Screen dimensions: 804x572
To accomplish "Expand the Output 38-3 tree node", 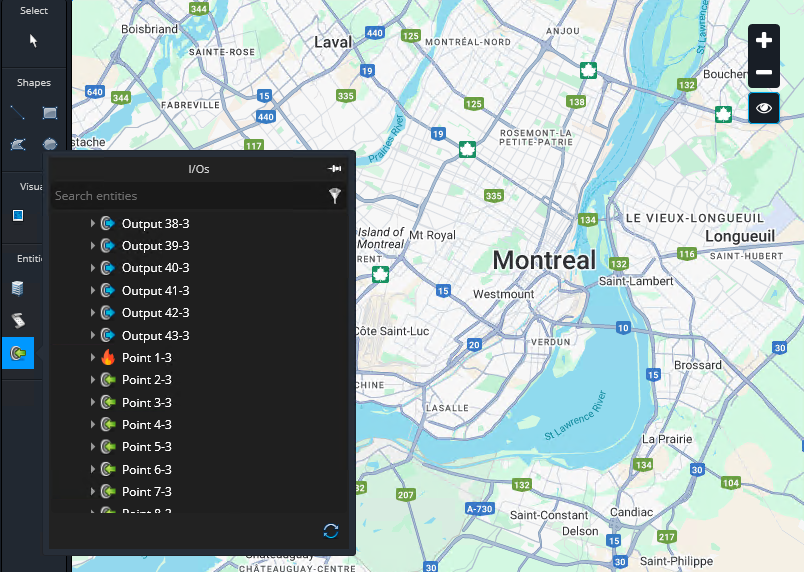I will tap(92, 223).
